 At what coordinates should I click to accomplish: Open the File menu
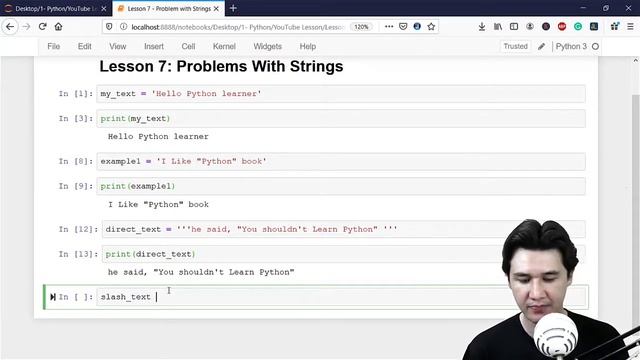click(53, 47)
